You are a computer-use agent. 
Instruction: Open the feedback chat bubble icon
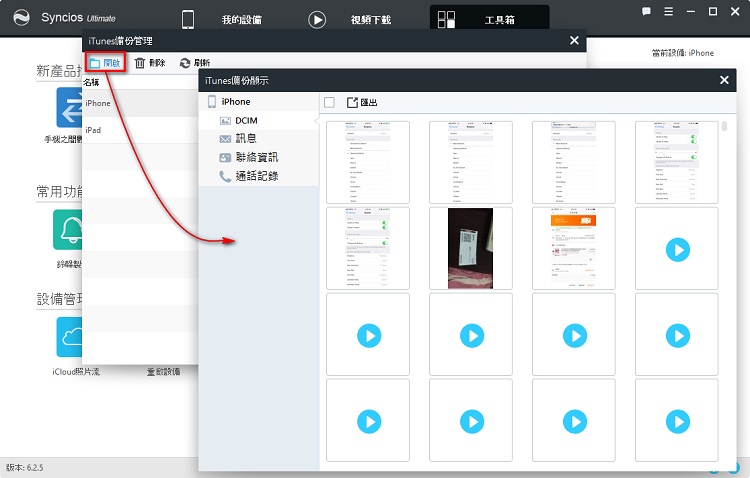646,11
